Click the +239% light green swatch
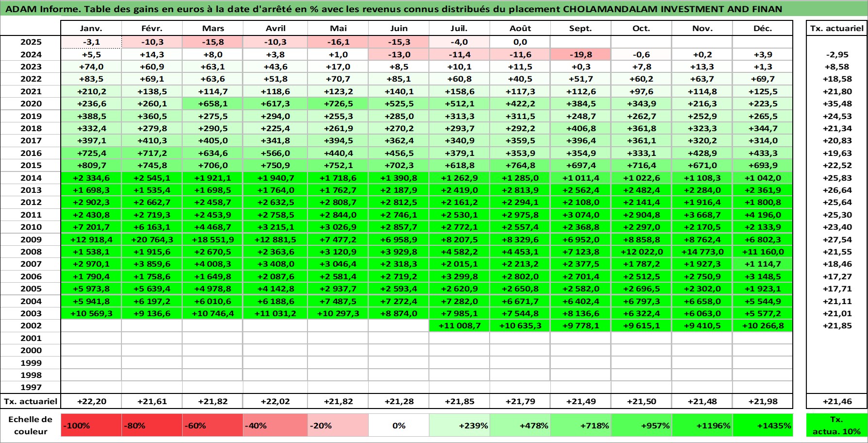This screenshot has width=868, height=443. click(459, 425)
